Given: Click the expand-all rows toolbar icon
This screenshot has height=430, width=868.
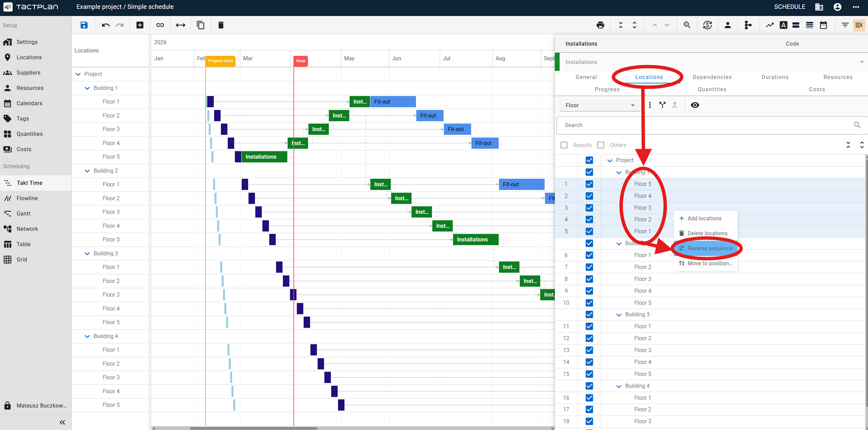Looking at the screenshot, I should coord(634,25).
